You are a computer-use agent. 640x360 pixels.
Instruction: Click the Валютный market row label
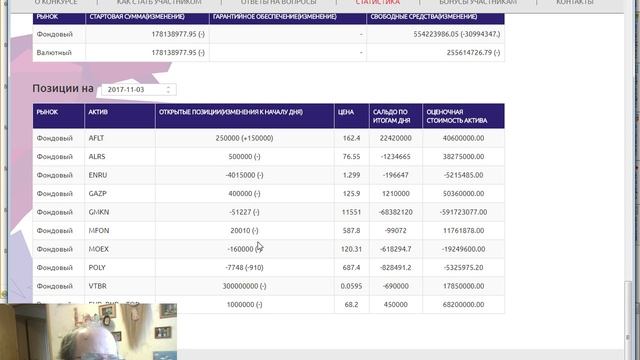[54, 52]
